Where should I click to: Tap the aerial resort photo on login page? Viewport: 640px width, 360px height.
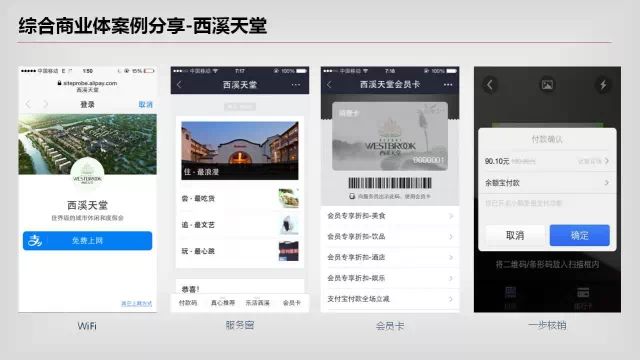click(87, 144)
